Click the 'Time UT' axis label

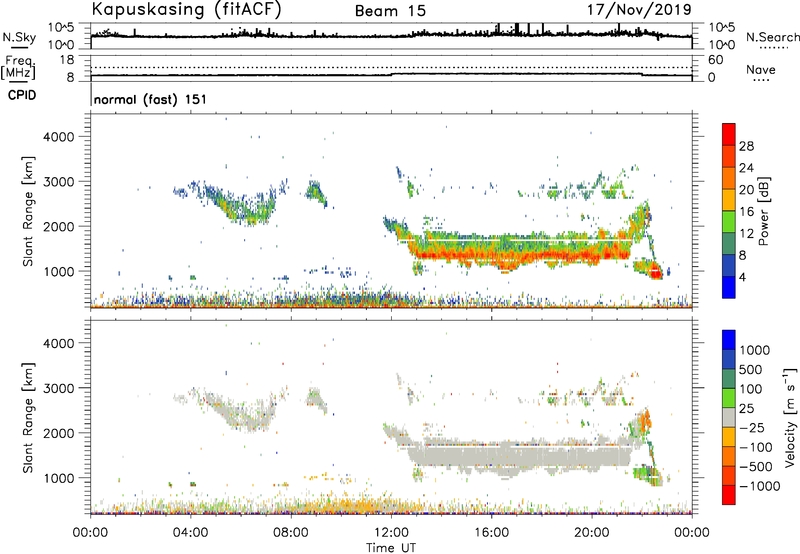391,548
